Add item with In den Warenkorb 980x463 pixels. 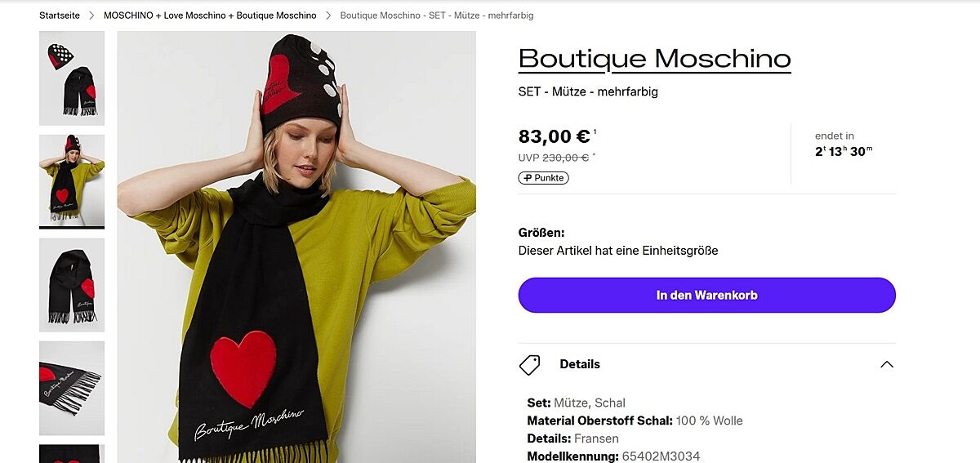click(x=706, y=295)
